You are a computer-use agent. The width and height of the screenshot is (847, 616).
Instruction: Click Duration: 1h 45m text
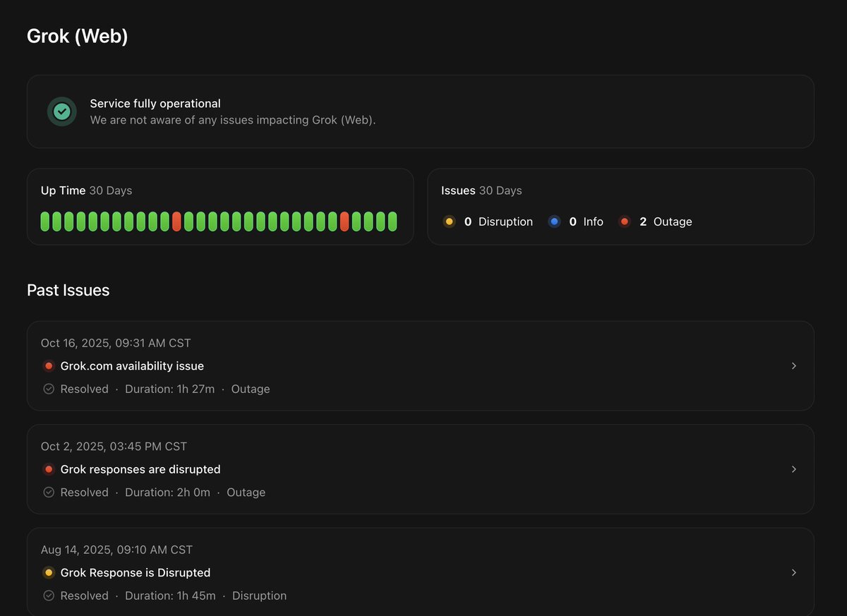click(170, 596)
